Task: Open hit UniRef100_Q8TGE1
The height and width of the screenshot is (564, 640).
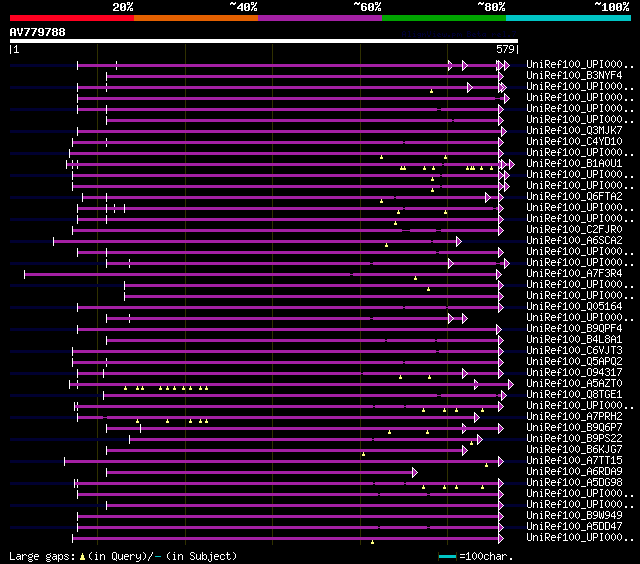Action: click(x=574, y=395)
